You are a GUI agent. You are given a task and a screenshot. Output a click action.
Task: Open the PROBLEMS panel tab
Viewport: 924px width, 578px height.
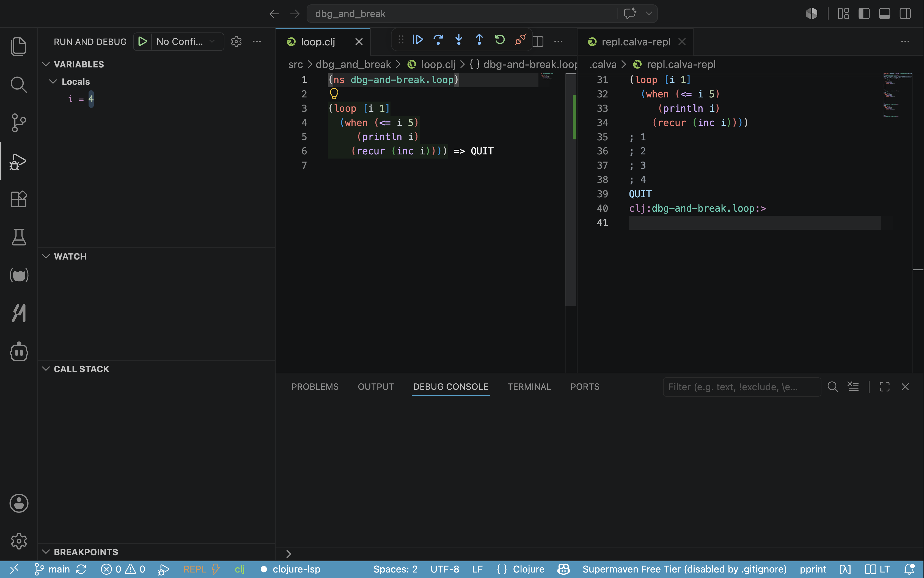click(x=315, y=386)
